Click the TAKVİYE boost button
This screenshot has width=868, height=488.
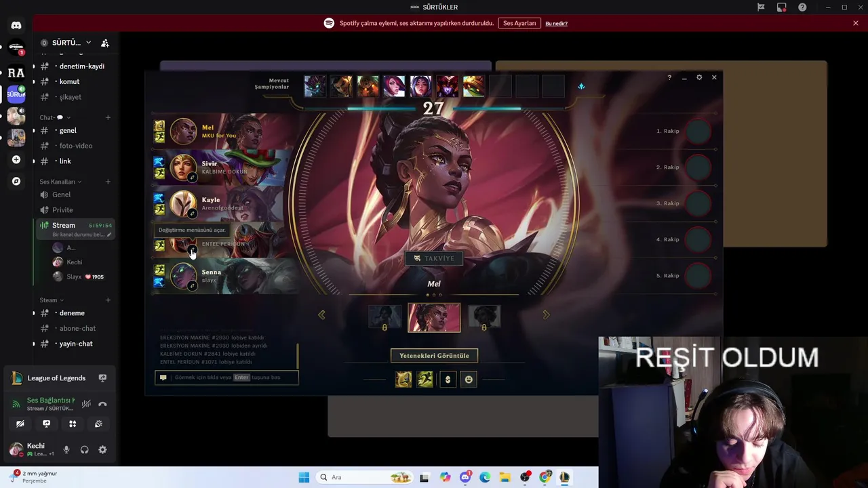(x=434, y=258)
